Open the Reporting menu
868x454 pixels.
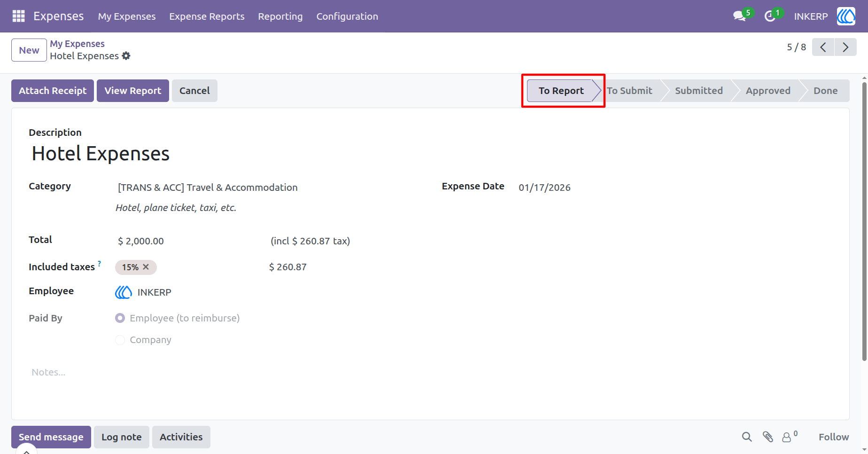[280, 16]
